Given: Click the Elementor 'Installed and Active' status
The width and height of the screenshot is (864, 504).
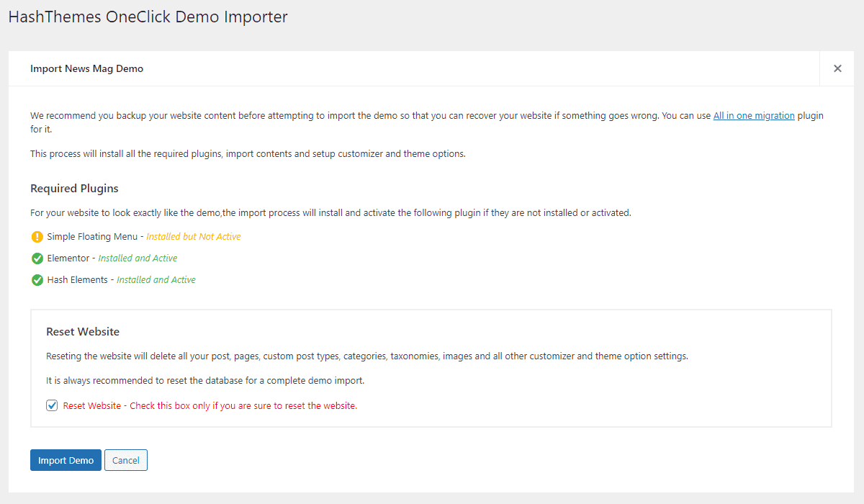Looking at the screenshot, I should pyautogui.click(x=138, y=258).
